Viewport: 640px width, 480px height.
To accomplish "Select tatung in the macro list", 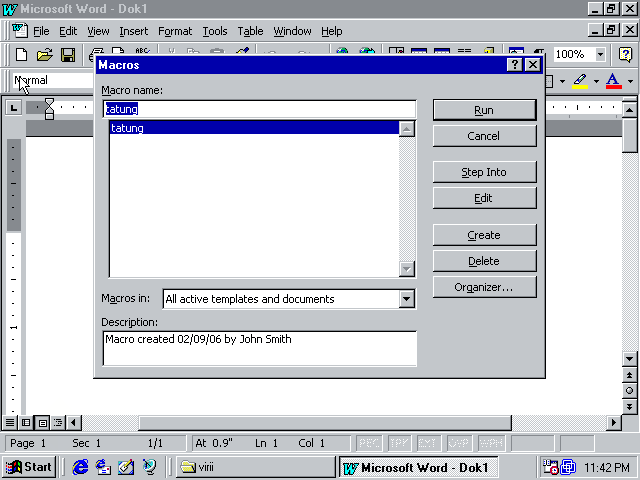I will [254, 128].
